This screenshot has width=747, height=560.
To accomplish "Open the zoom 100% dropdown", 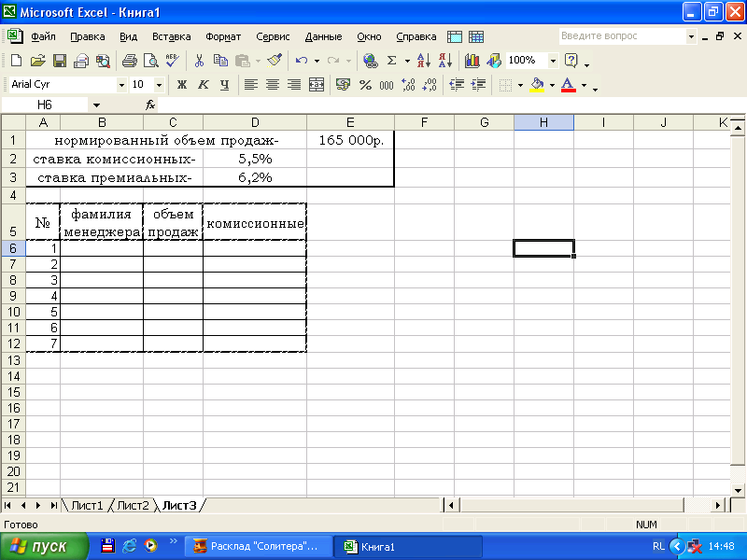I will (553, 61).
